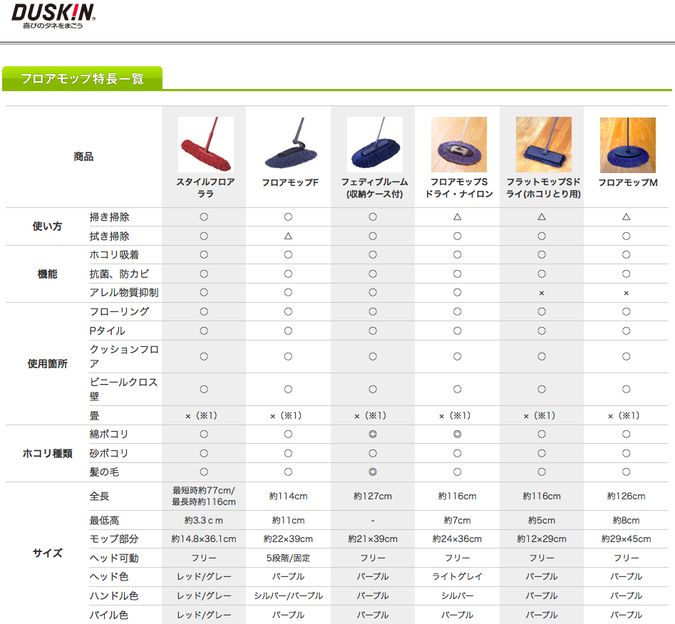Click the 約29×45cm mop size cell
Viewport: 675px width, 624px height.
(x=626, y=539)
